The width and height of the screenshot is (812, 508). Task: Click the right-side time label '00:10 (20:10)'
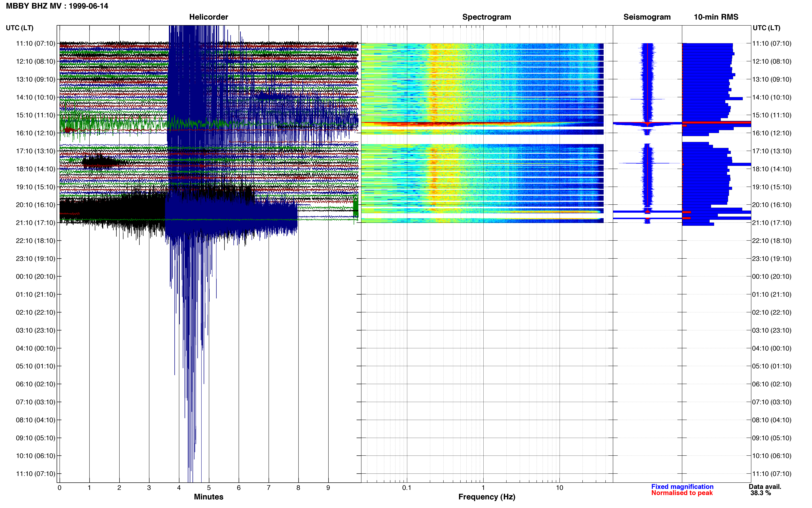click(x=772, y=276)
